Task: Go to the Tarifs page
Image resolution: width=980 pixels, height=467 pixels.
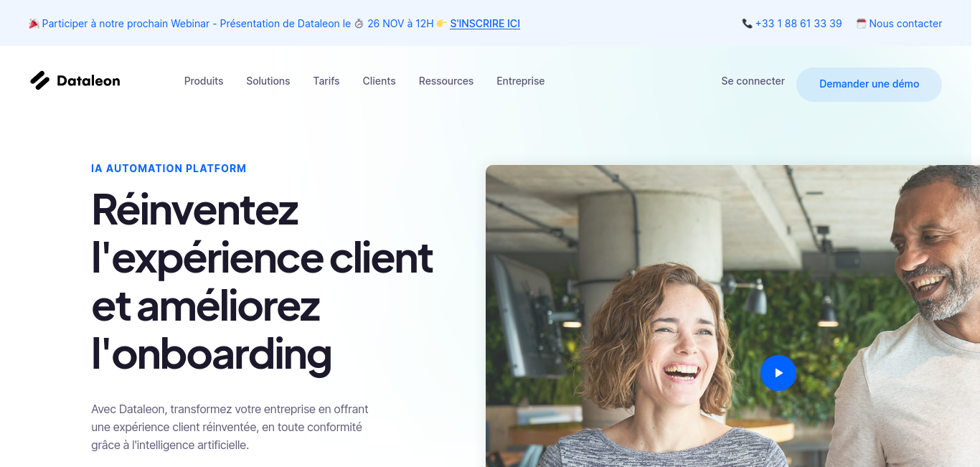Action: tap(326, 81)
